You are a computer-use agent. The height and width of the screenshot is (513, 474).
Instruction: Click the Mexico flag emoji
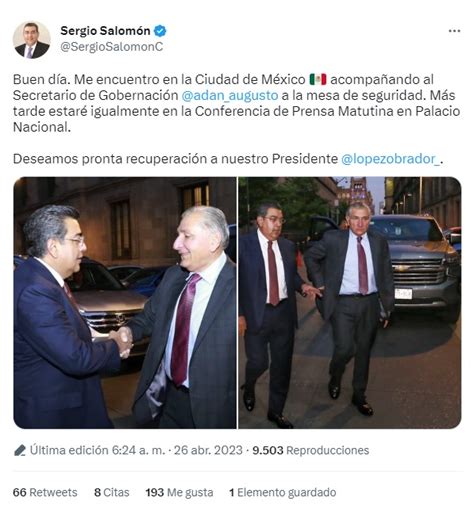[318, 79]
